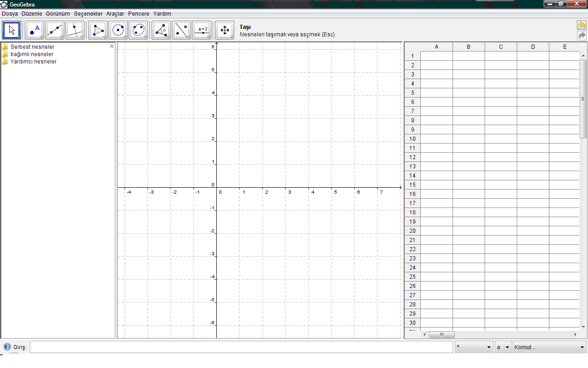Select the Move (Taşı) arrow tool
Image resolution: width=588 pixels, height=368 pixels.
pyautogui.click(x=12, y=30)
